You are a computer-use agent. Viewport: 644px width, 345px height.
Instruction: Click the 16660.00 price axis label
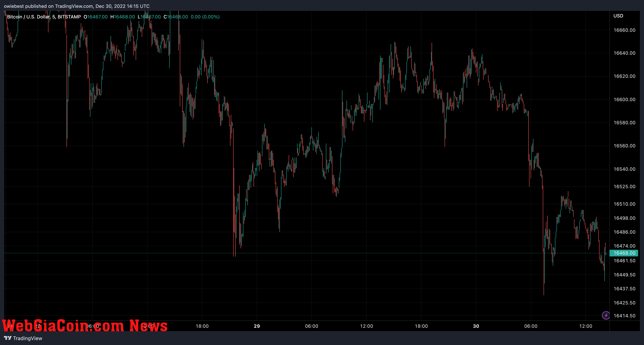click(624, 30)
